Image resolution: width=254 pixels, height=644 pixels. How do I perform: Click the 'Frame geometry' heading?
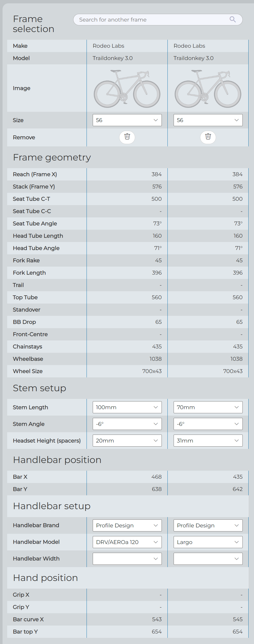pyautogui.click(x=52, y=157)
